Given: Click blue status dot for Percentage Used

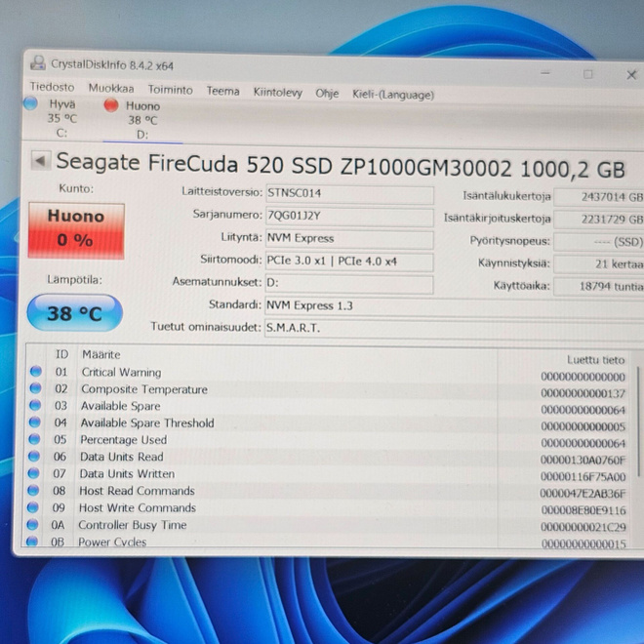Looking at the screenshot, I should point(34,439).
